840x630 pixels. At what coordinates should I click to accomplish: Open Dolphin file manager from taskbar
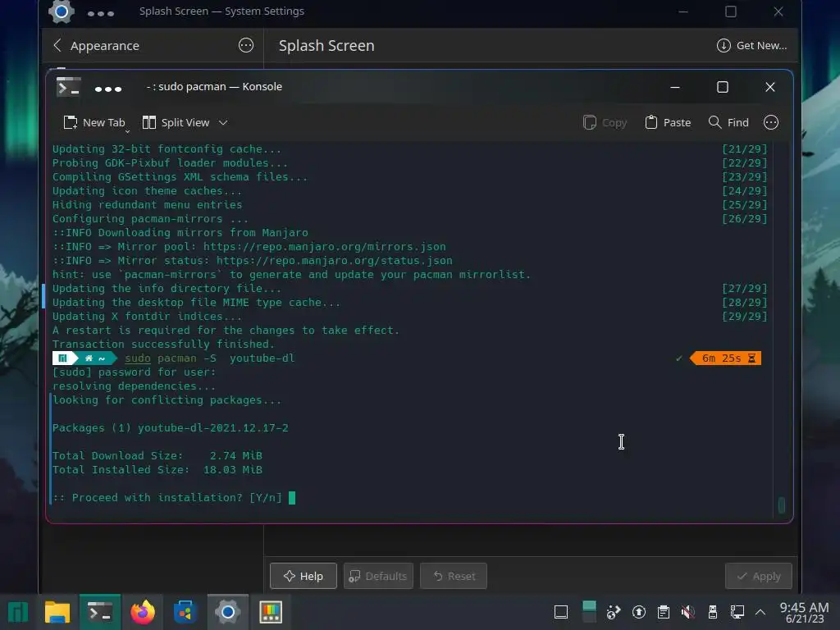pos(57,612)
